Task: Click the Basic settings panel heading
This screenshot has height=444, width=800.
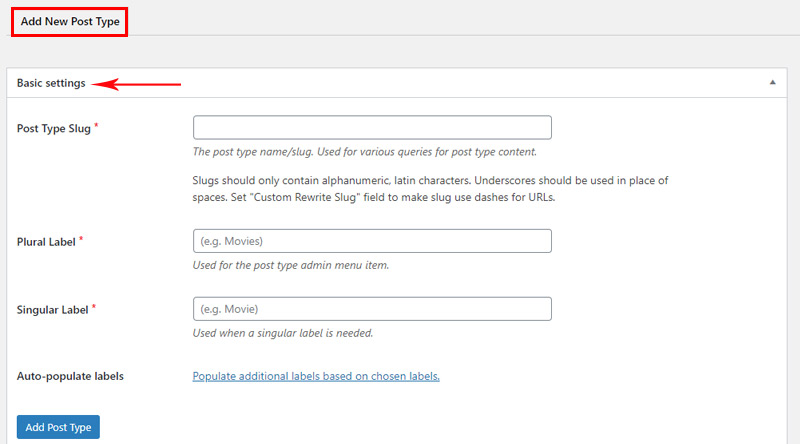Action: 51,83
